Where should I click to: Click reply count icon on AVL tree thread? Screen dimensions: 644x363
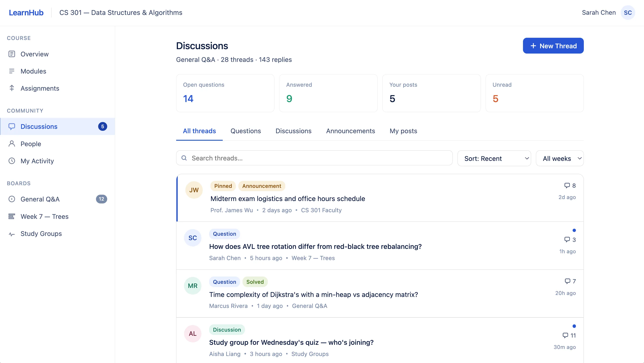tap(567, 240)
